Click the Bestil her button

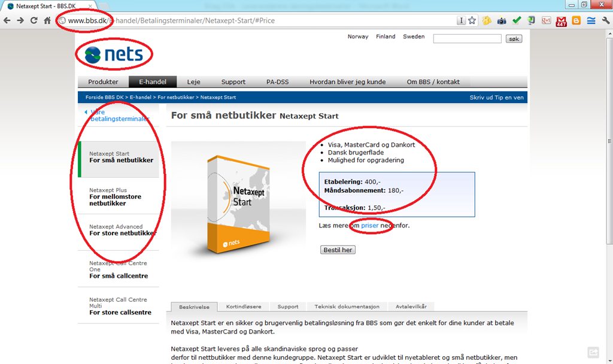click(338, 250)
